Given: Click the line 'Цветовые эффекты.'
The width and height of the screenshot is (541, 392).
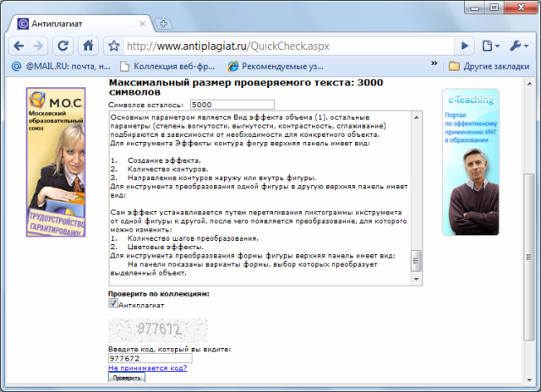Looking at the screenshot, I should click(x=166, y=248).
